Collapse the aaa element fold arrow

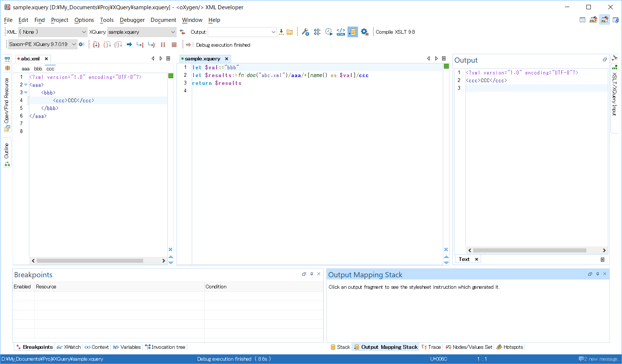26,85
